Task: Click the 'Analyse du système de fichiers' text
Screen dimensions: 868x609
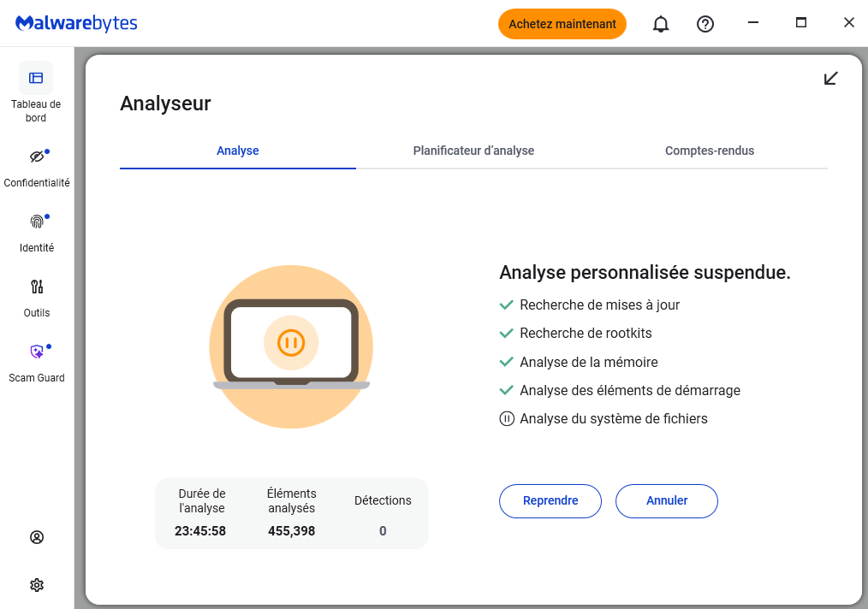Action: pos(614,419)
